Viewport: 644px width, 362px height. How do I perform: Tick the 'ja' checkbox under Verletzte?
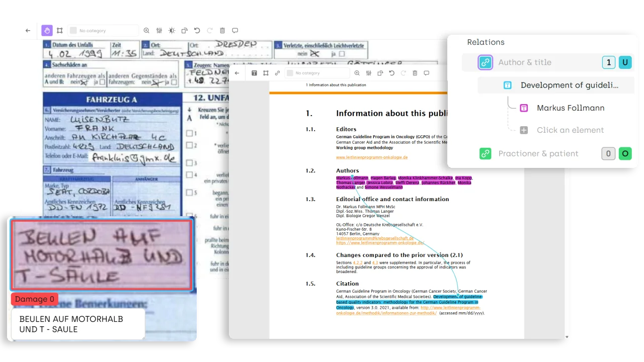point(342,54)
